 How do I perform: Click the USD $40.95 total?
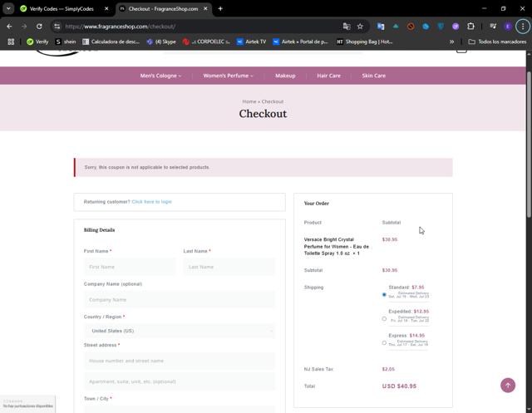(399, 386)
